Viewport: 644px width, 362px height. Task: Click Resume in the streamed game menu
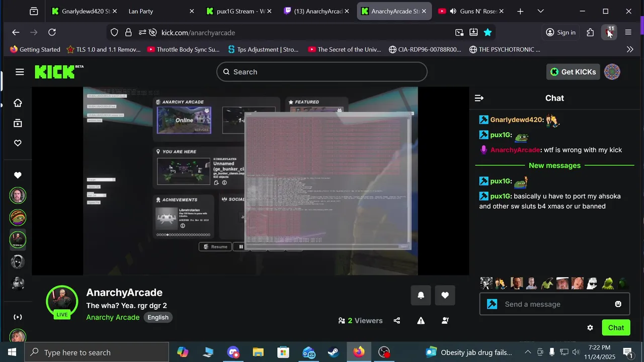pyautogui.click(x=215, y=247)
